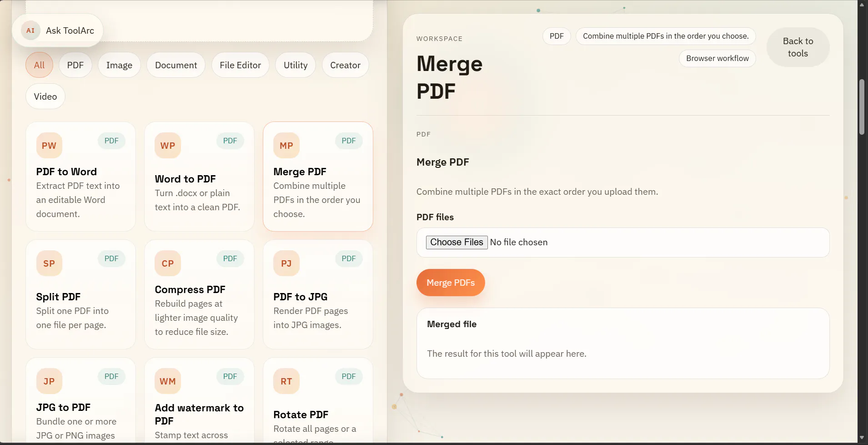Open the Ask ToolArc assistant
Viewport: 868px width, 445px height.
click(x=57, y=30)
